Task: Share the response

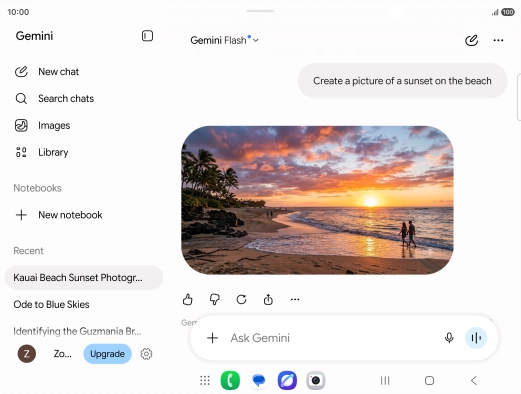Action: pos(268,299)
